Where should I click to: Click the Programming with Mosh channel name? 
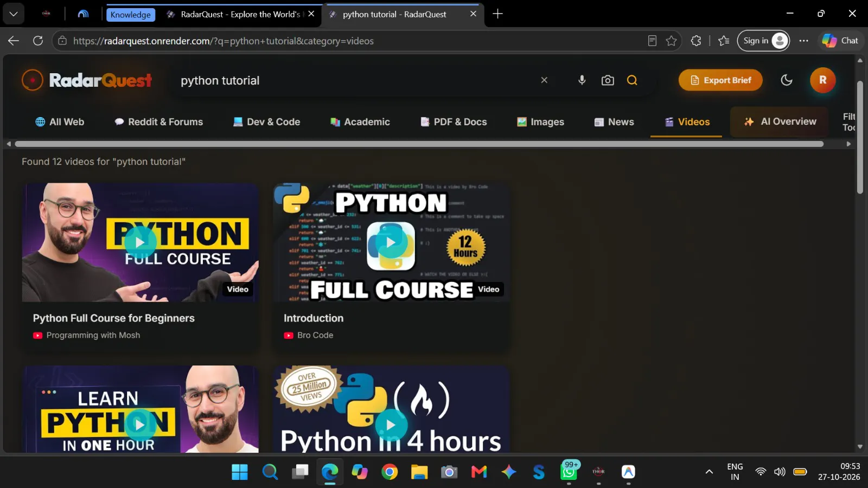point(93,335)
